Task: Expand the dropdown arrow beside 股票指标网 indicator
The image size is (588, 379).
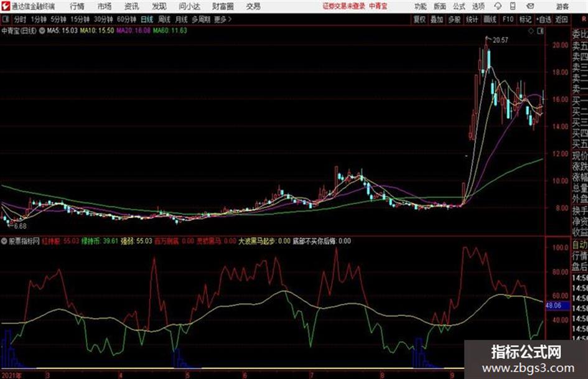Action: point(4,241)
